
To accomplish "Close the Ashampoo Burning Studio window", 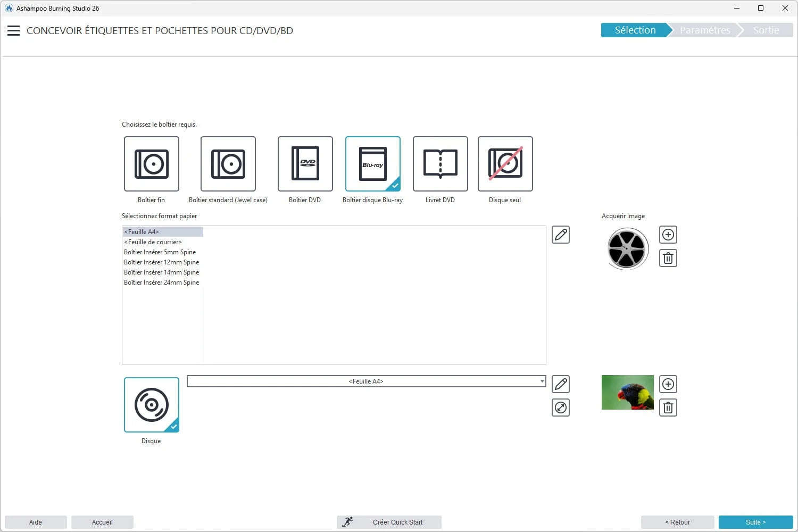I will tap(785, 8).
